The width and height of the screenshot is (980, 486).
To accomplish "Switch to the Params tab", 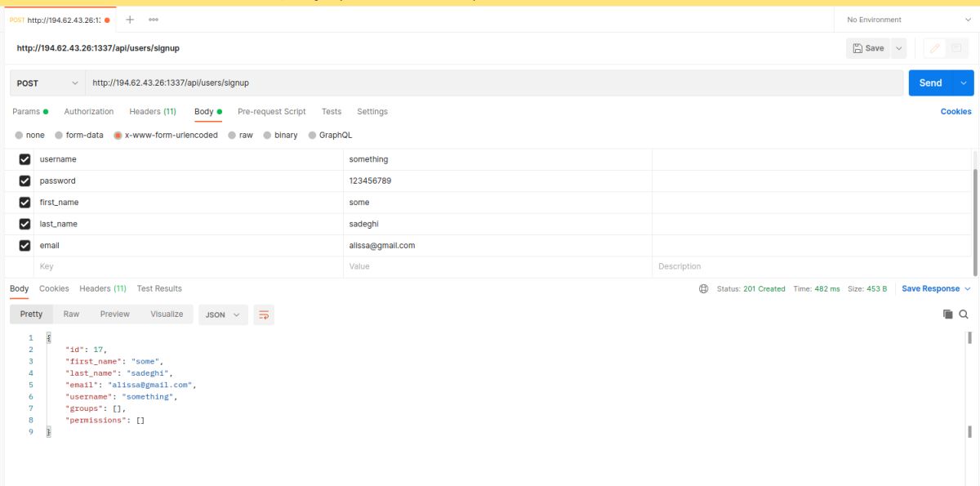I will tap(30, 112).
